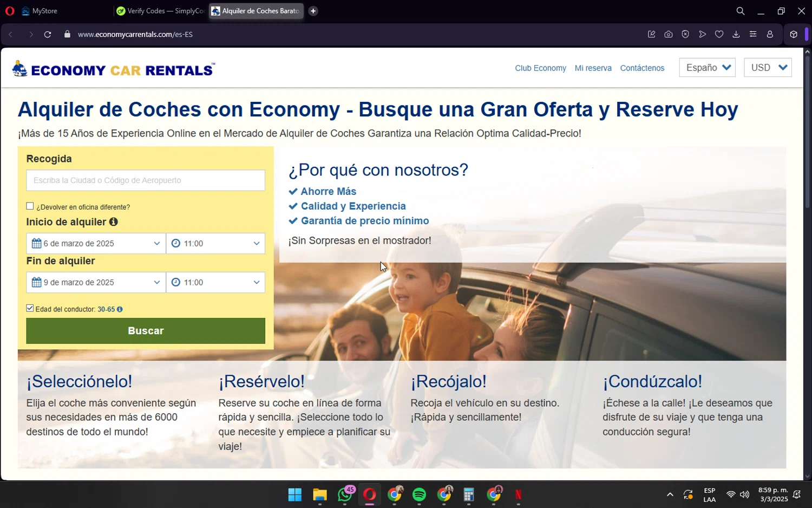Click in the Recogida city or airport field
Image resolution: width=812 pixels, height=508 pixels.
(146, 180)
